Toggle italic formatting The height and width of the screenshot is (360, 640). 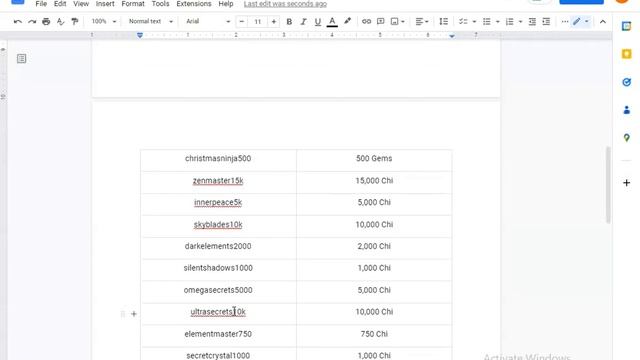[x=303, y=22]
